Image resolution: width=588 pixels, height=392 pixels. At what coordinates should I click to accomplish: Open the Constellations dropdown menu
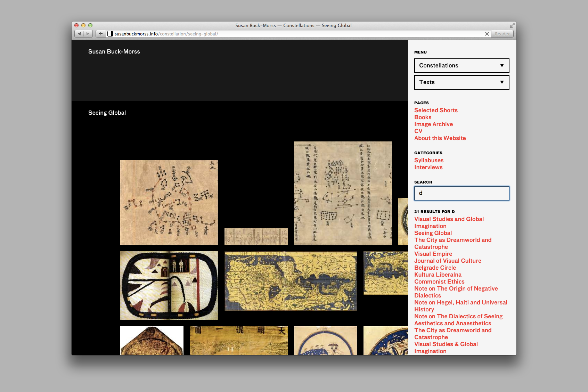click(x=462, y=66)
